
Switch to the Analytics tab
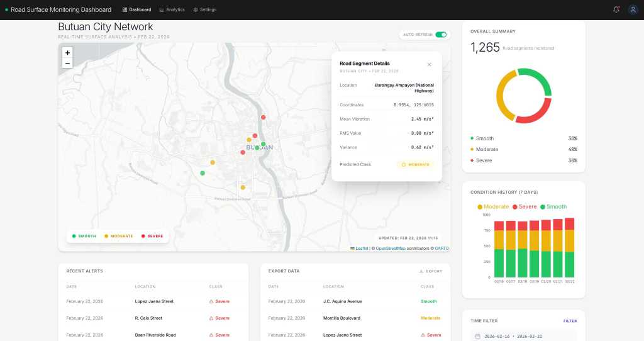pos(172,10)
